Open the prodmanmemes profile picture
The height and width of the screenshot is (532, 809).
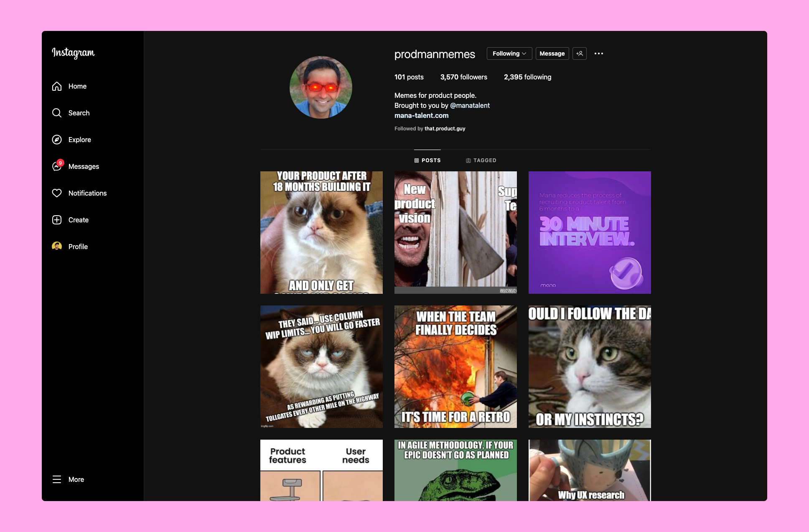(321, 87)
